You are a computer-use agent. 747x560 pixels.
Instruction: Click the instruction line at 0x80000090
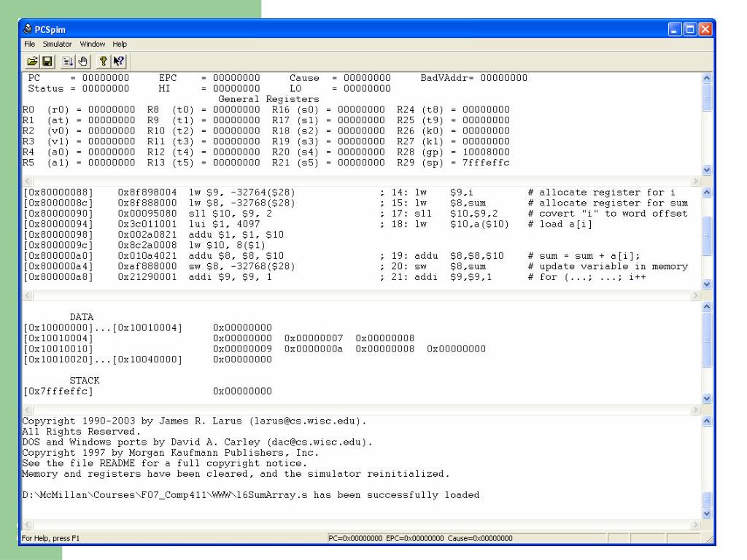point(356,214)
